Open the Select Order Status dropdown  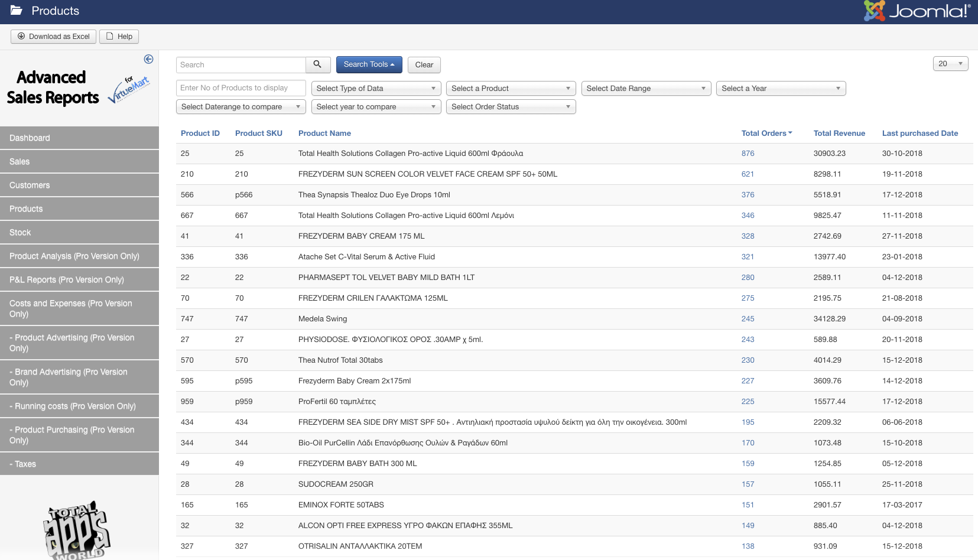pos(511,107)
